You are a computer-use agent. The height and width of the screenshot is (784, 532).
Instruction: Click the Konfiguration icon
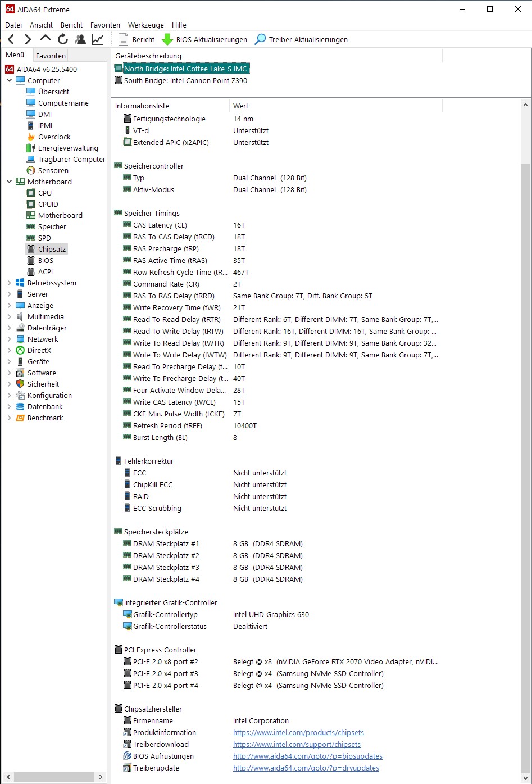[x=20, y=395]
